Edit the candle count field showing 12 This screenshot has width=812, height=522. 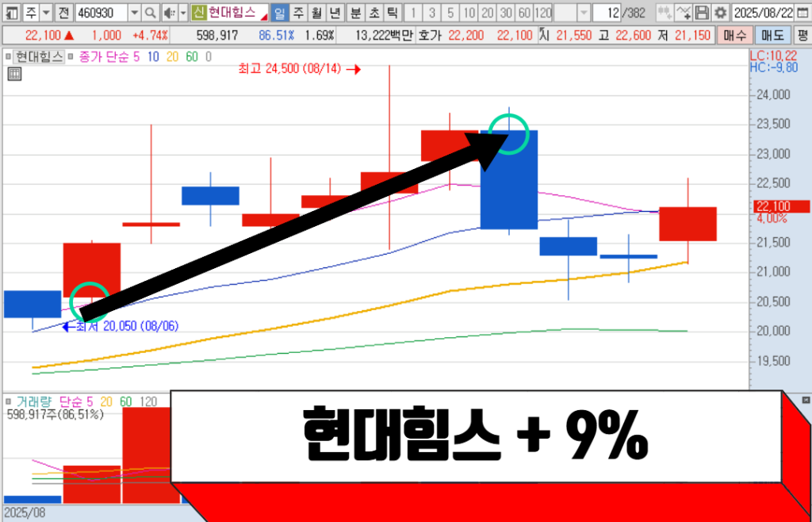tap(607, 13)
